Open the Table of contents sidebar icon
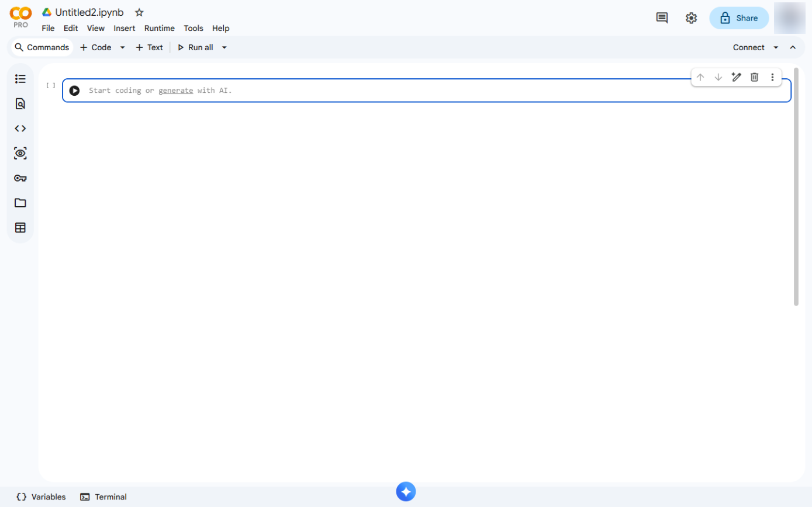The height and width of the screenshot is (507, 812). pyautogui.click(x=20, y=79)
